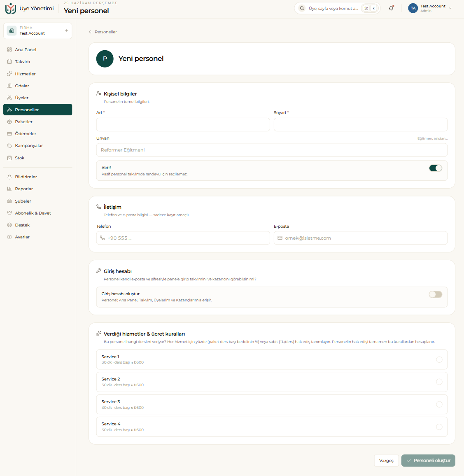
Task: Click the Bildirimler bell icon in the sidebar
Action: 9,177
